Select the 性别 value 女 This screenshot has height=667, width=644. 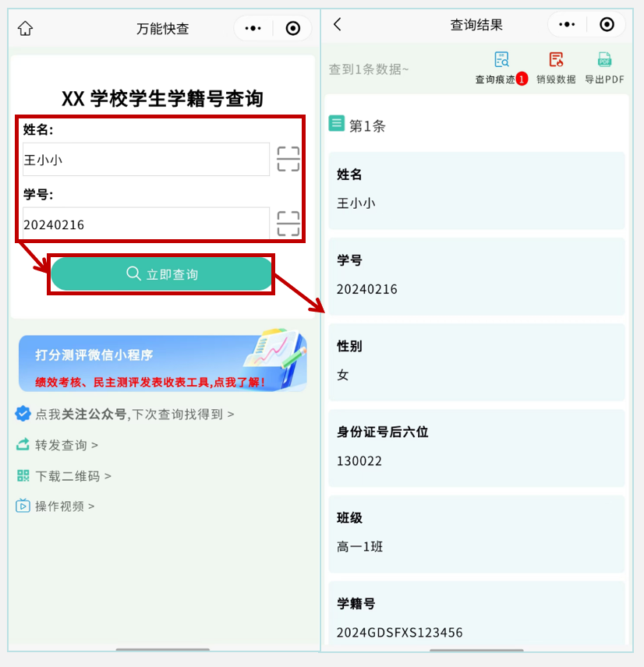pyautogui.click(x=342, y=376)
